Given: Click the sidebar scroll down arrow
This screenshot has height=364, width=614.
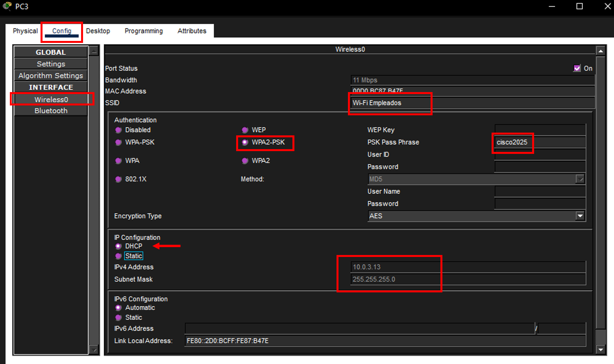Looking at the screenshot, I should (94, 349).
